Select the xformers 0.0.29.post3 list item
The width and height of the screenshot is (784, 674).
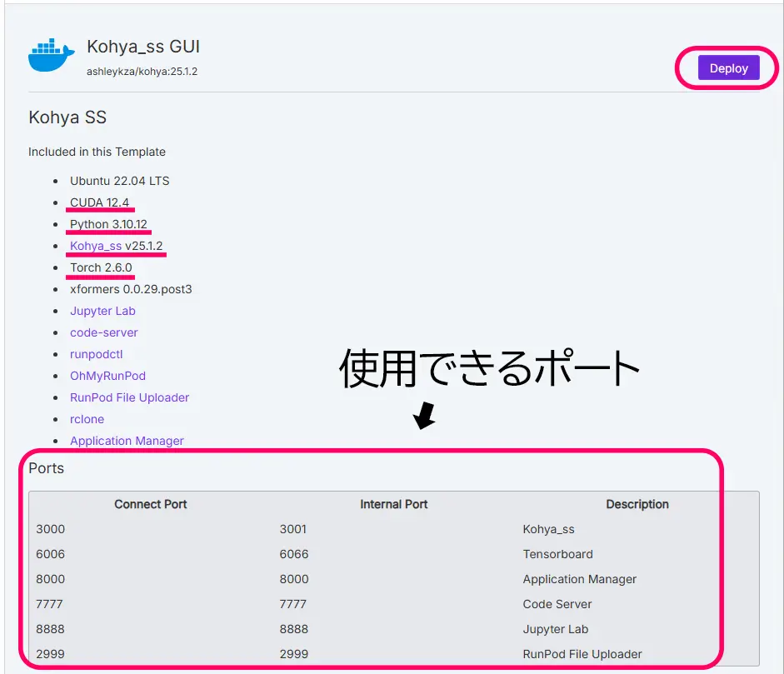pyautogui.click(x=131, y=289)
